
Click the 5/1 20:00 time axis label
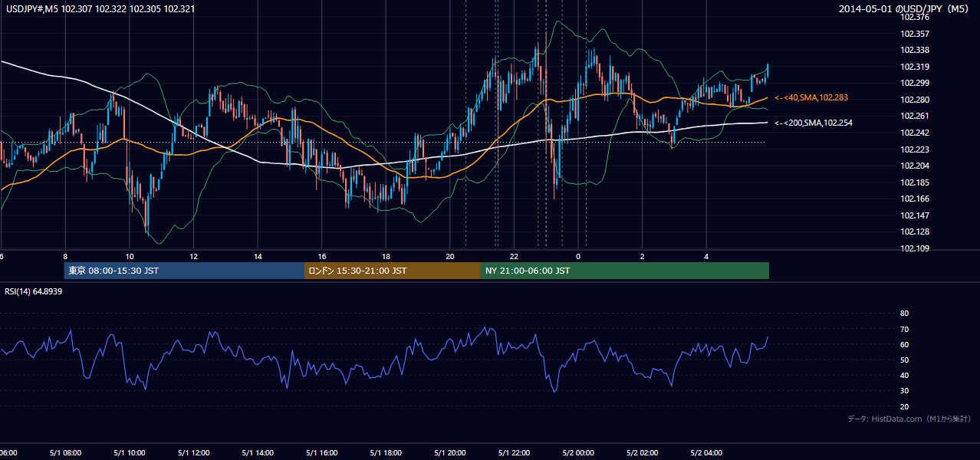point(449,453)
